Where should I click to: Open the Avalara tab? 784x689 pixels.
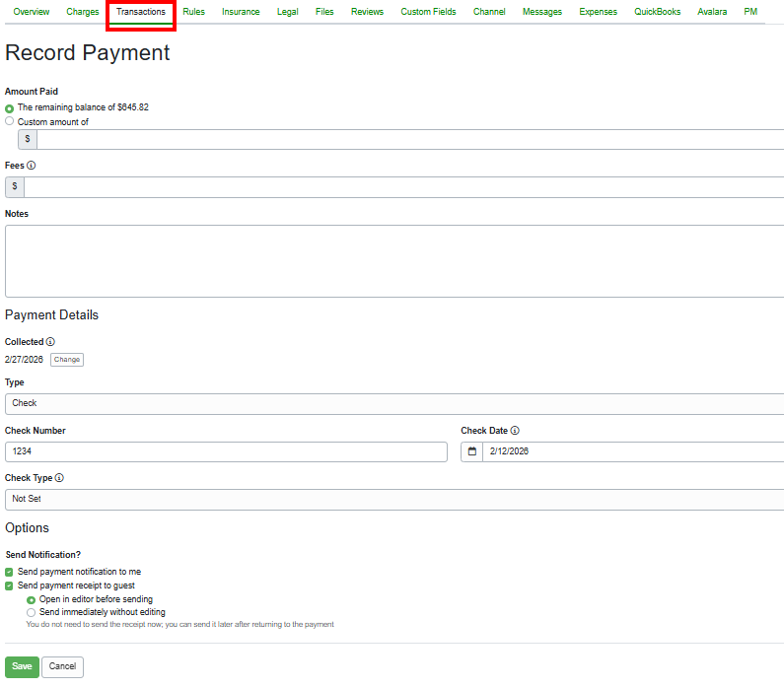(712, 12)
